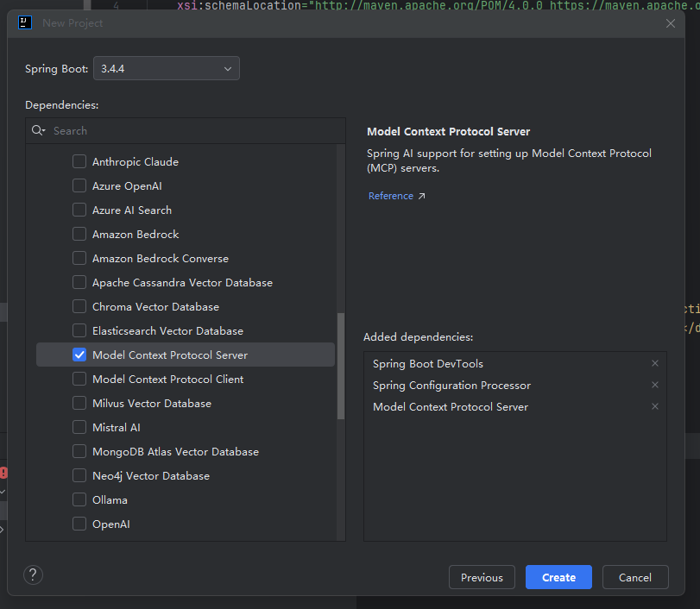Open the help question mark button

(33, 575)
